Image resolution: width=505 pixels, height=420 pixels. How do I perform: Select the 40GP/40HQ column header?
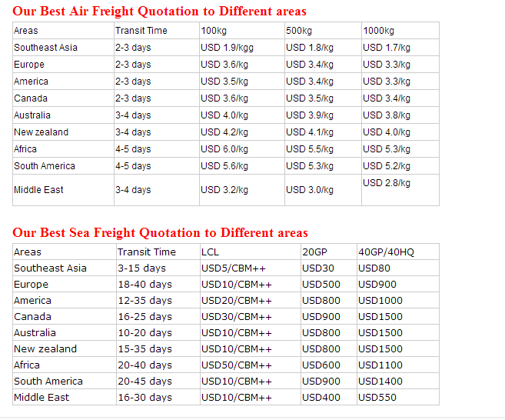tap(386, 252)
